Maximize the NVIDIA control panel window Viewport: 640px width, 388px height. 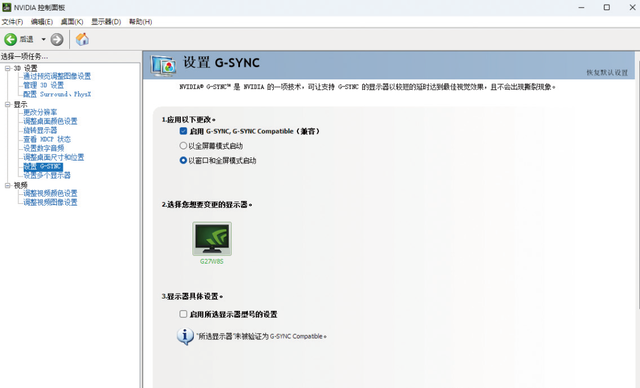(607, 7)
